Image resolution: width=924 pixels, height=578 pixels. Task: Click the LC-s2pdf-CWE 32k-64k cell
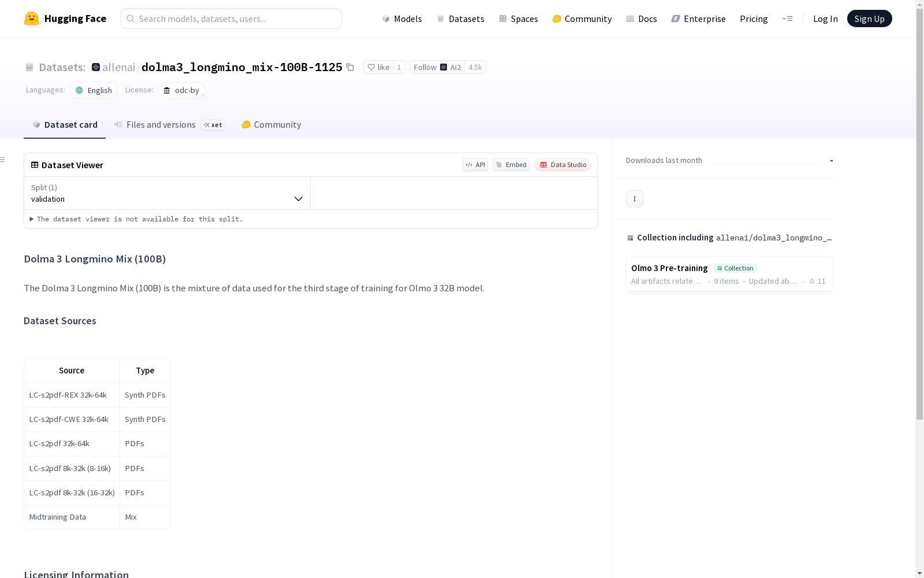(72, 420)
